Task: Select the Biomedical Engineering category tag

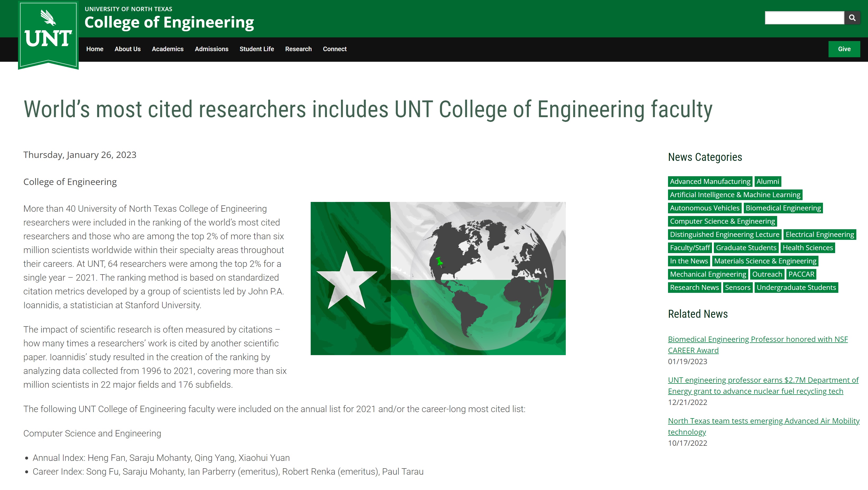Action: (783, 208)
